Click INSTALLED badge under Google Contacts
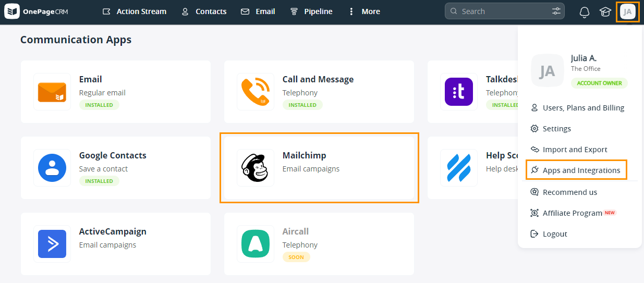Image resolution: width=644 pixels, height=283 pixels. click(x=99, y=181)
